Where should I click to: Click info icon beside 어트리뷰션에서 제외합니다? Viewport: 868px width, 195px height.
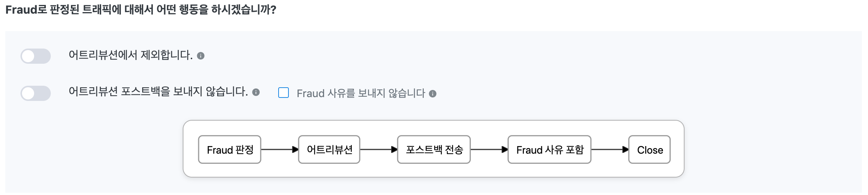pos(201,56)
